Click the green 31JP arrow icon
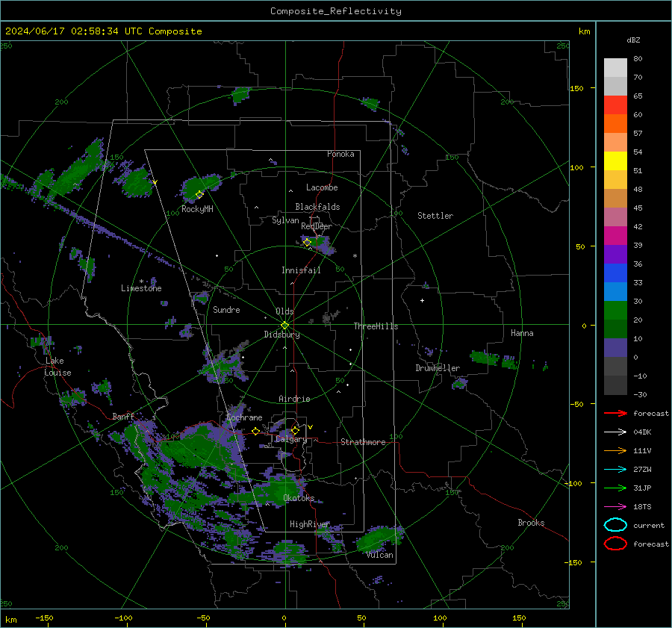 [615, 488]
